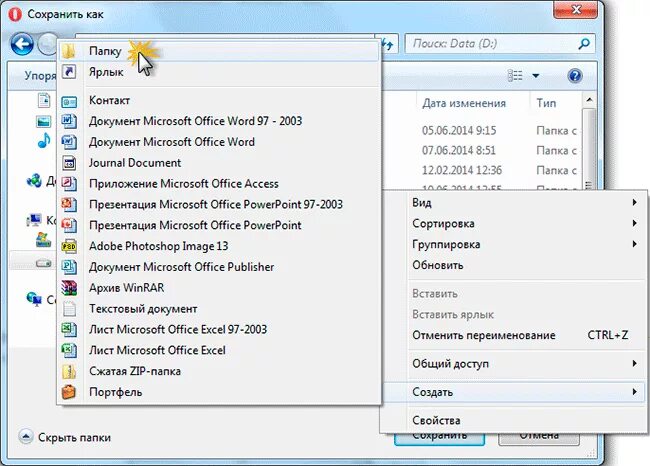
Task: Select Лист Microsoft Office Excel 97-2003
Action: pyautogui.click(x=219, y=330)
